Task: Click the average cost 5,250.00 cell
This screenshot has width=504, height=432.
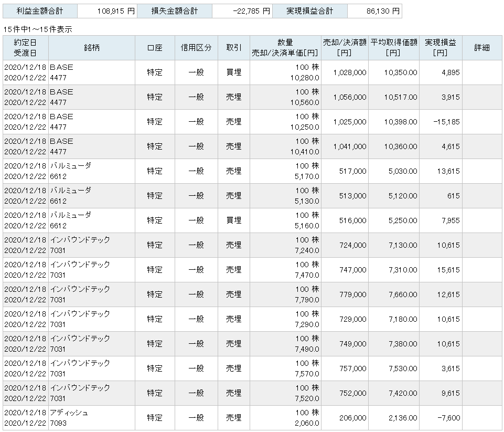Action: [x=394, y=220]
